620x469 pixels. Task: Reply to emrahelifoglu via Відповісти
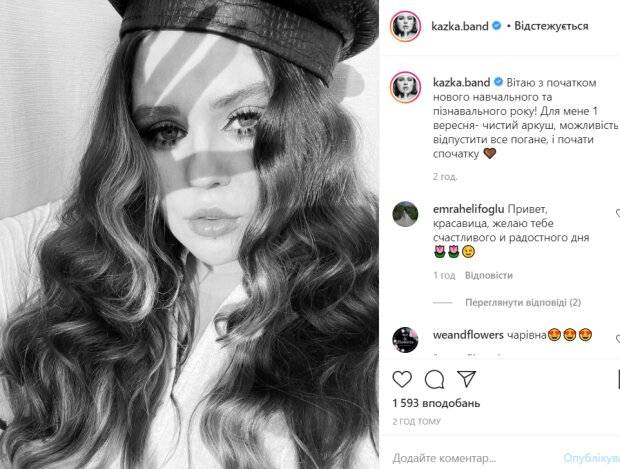(489, 275)
